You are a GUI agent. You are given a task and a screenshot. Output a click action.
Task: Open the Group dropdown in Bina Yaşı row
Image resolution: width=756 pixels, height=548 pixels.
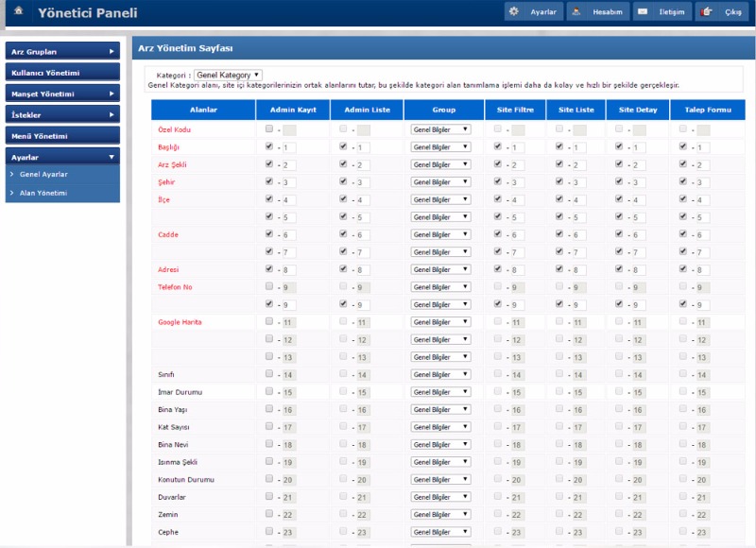point(440,410)
